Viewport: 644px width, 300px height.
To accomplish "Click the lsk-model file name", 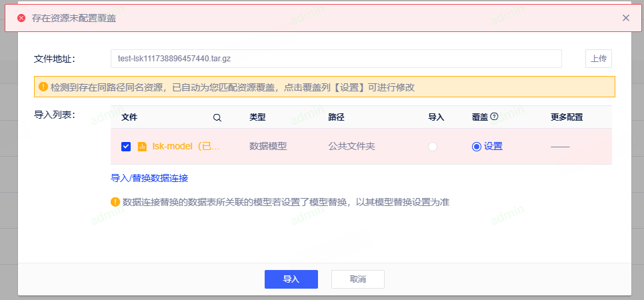I will 186,147.
